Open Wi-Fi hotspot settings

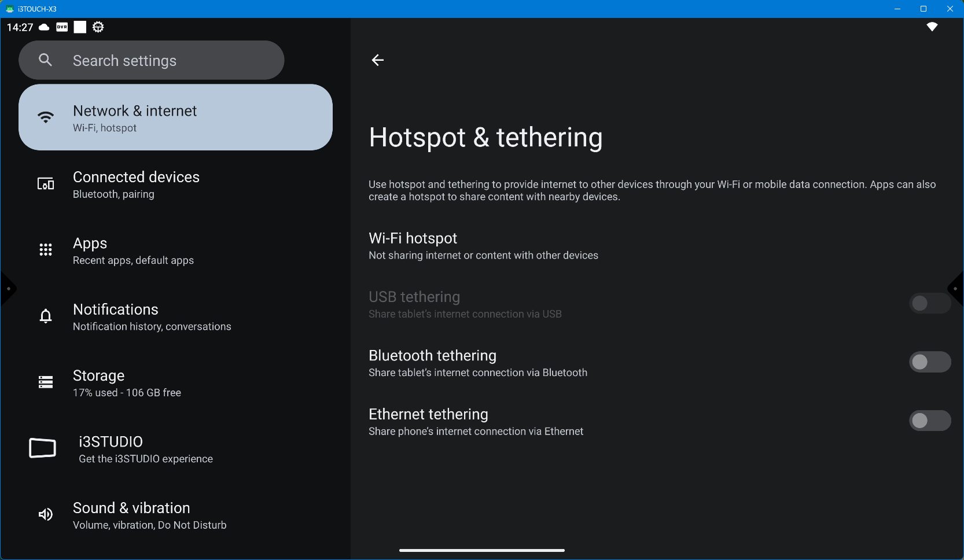[x=483, y=246]
